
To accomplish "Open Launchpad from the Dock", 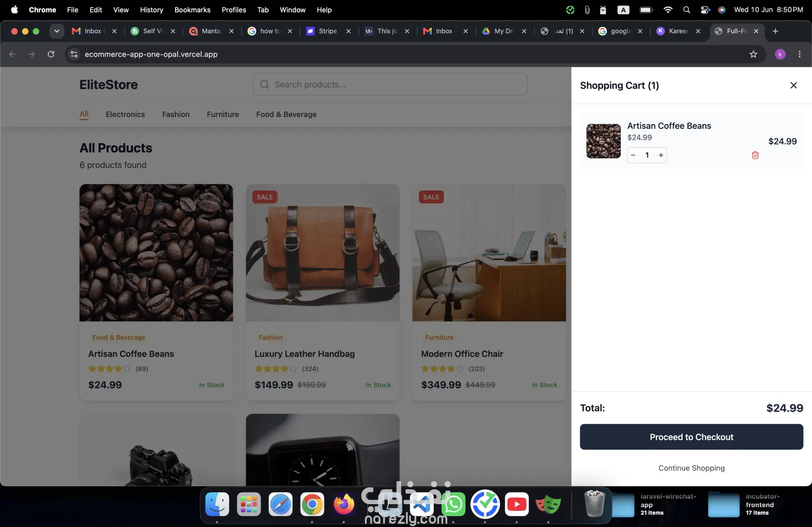I will (x=249, y=504).
